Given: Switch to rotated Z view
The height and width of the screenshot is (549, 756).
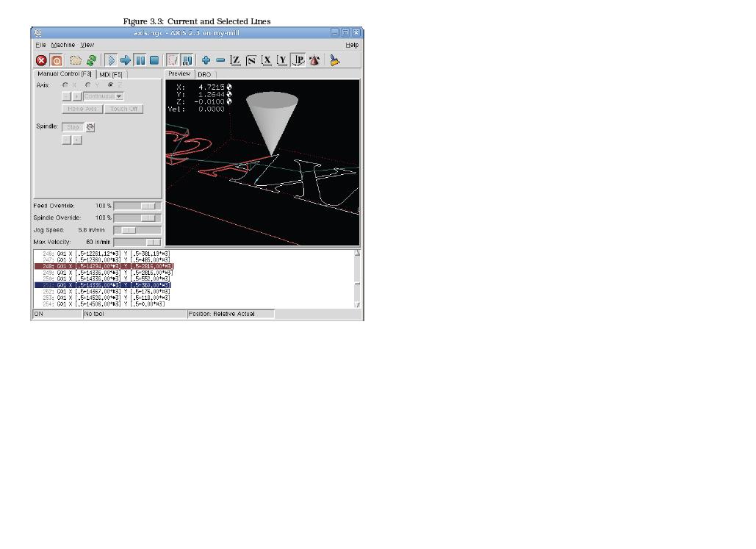Looking at the screenshot, I should tap(251, 60).
